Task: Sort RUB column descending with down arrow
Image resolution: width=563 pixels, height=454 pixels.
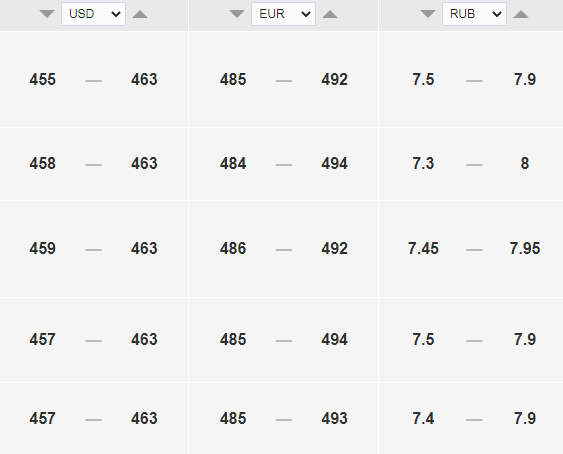Action: tap(428, 14)
